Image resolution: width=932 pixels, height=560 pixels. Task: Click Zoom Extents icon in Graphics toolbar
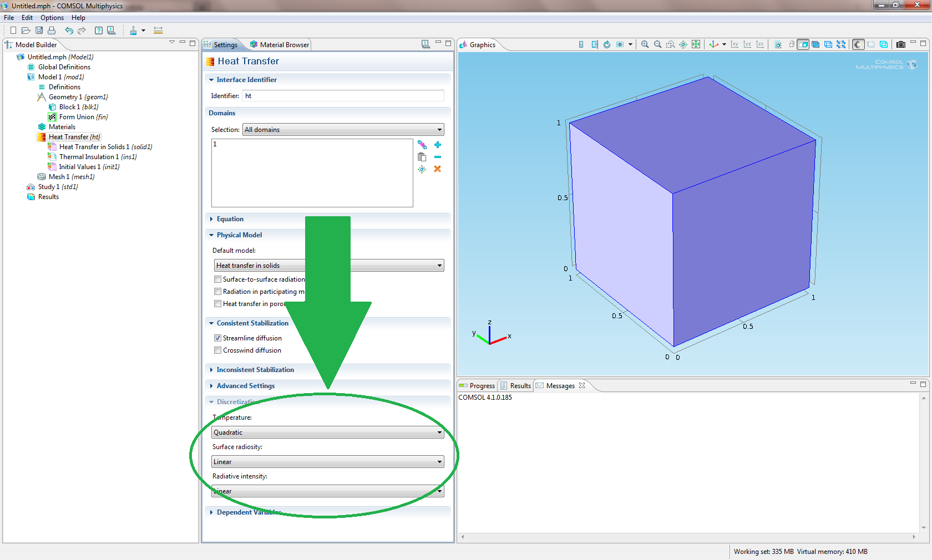[696, 44]
